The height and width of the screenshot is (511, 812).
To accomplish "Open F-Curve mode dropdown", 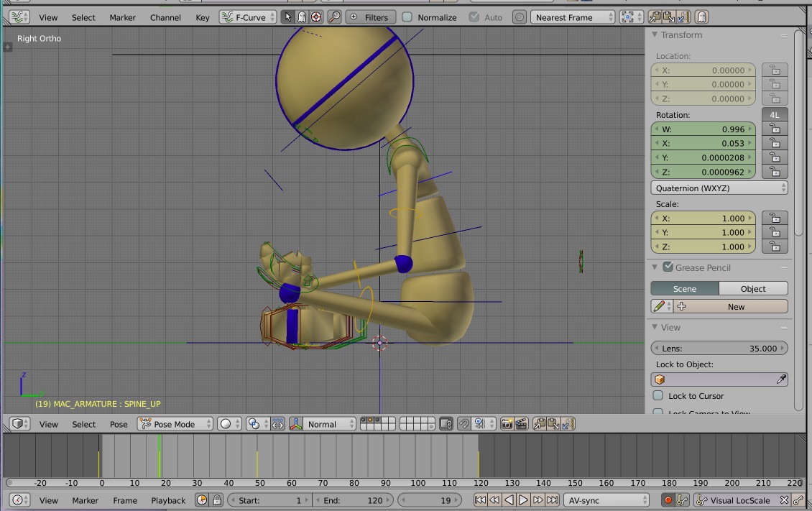I will pos(247,17).
